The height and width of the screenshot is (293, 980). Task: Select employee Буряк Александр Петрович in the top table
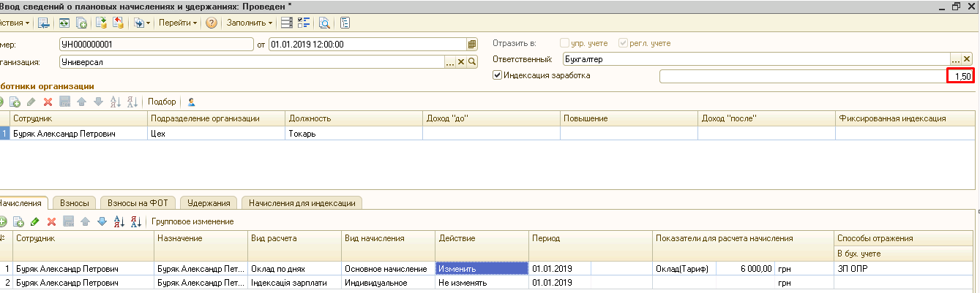(x=79, y=134)
